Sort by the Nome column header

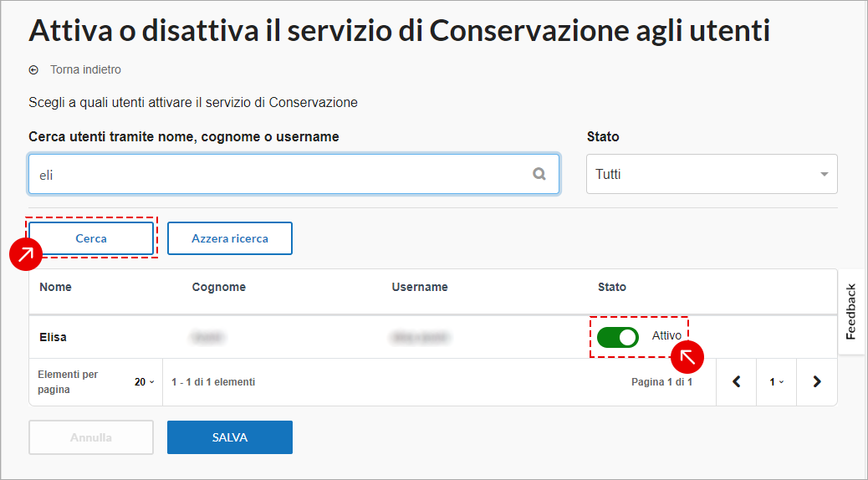pos(55,287)
